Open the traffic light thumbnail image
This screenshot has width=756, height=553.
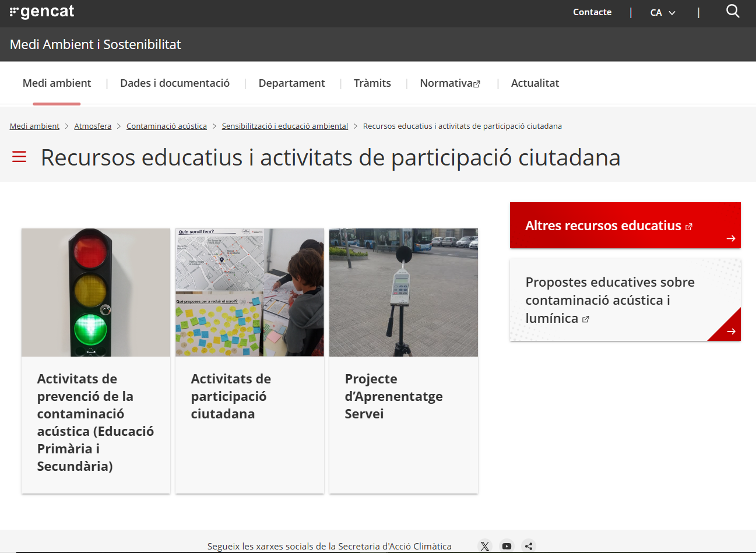pos(96,293)
